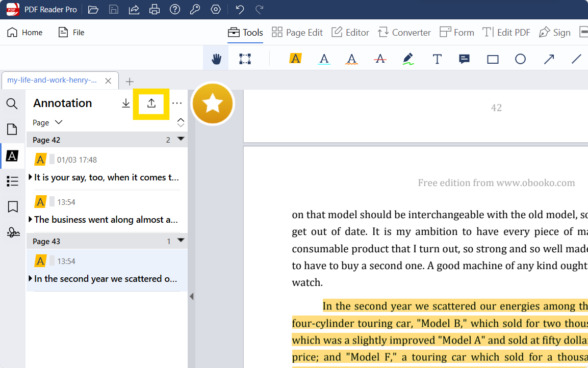Choose the underline text tool
Viewport: 588px width, 368px height.
324,59
